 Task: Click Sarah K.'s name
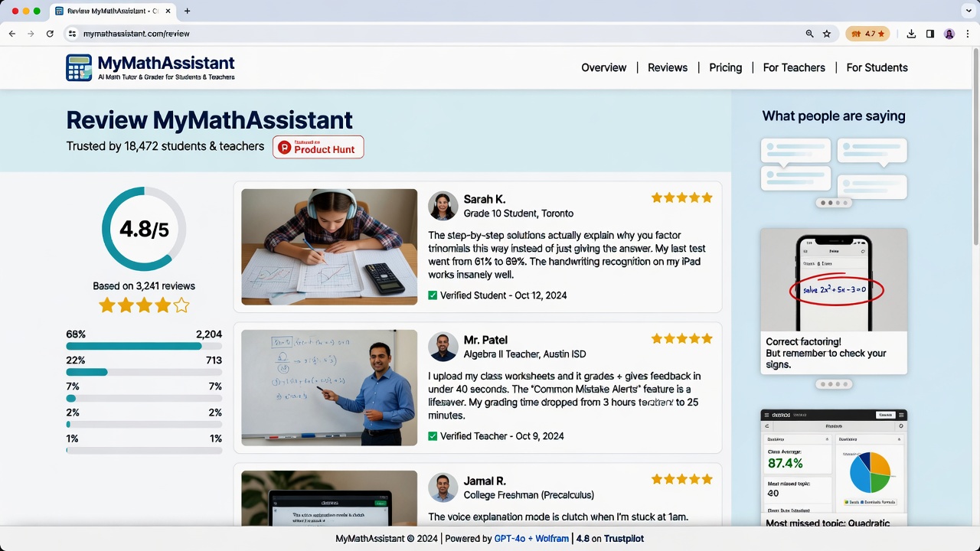(485, 199)
